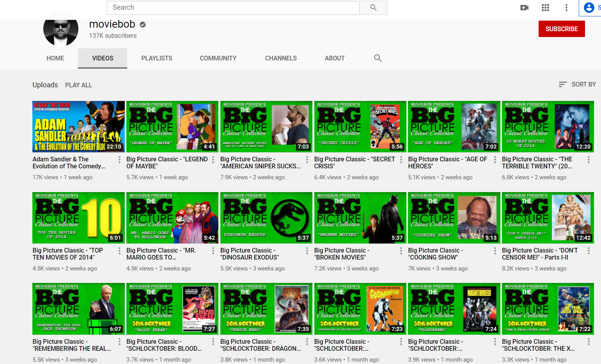Click the 137K subscribers text

pos(113,36)
